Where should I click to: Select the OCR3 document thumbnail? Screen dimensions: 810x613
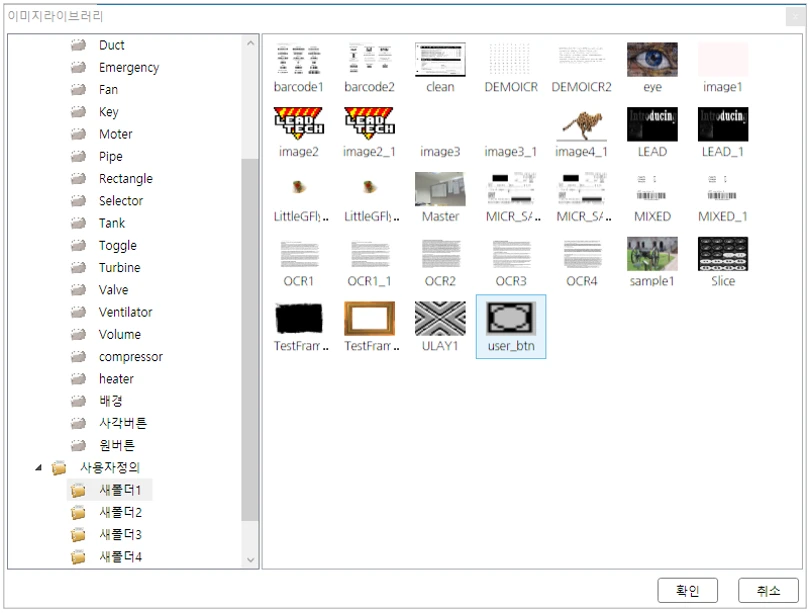pyautogui.click(x=511, y=254)
